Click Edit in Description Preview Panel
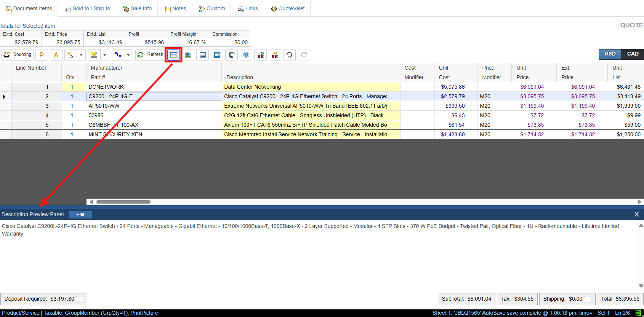644x317 pixels. (x=80, y=215)
